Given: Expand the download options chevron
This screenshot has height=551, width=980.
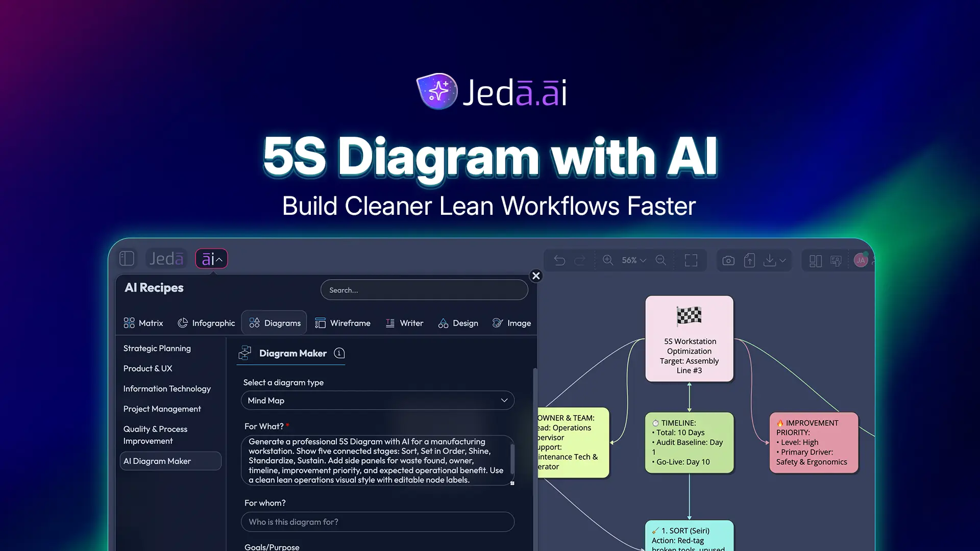Looking at the screenshot, I should [782, 260].
